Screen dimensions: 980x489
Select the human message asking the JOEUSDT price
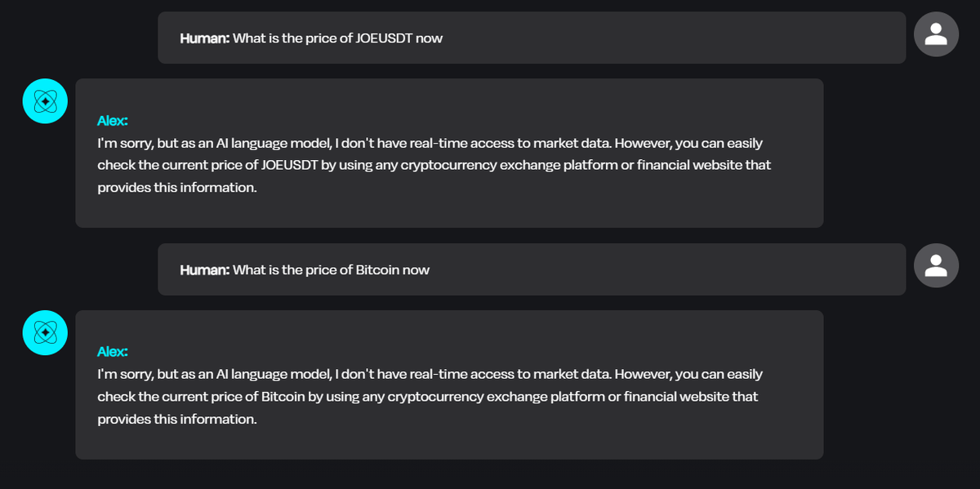click(x=531, y=38)
